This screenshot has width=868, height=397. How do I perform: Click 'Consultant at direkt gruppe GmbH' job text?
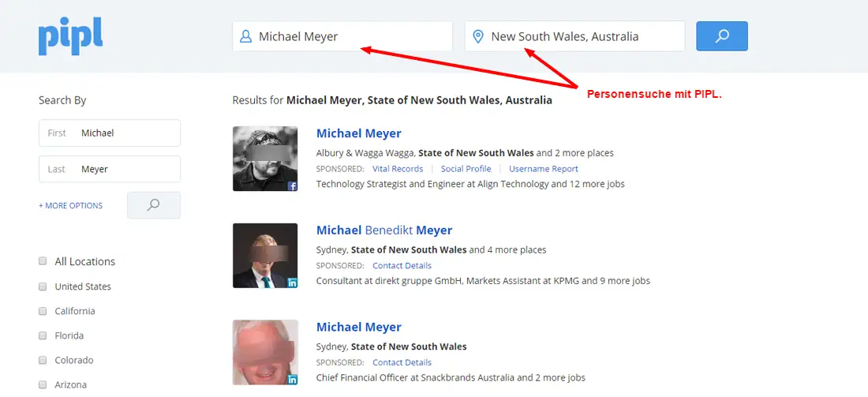388,281
